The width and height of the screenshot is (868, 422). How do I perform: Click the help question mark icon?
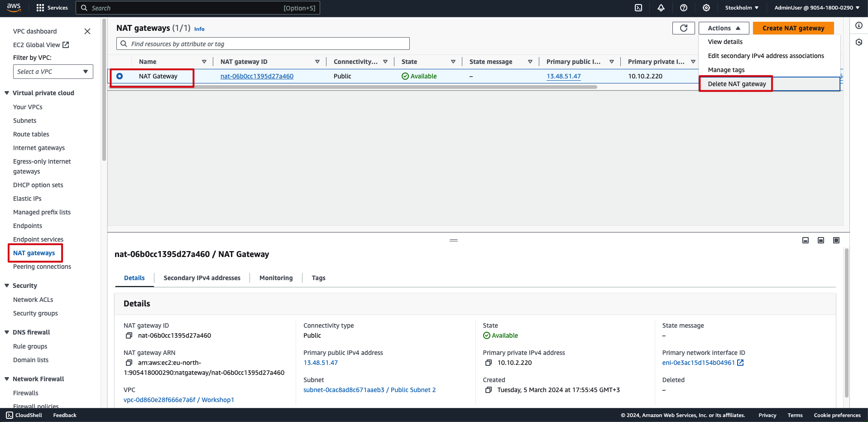click(684, 8)
